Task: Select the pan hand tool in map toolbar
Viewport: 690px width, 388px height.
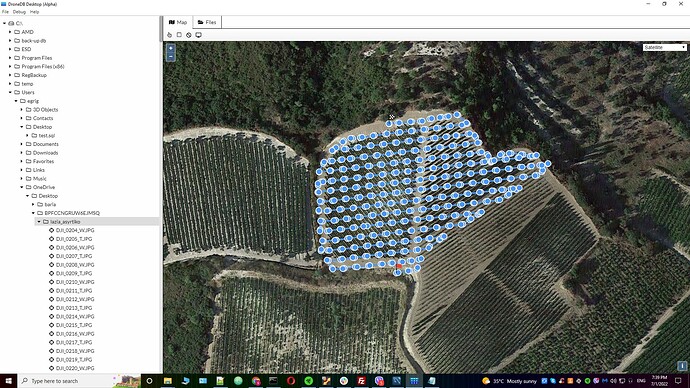Action: click(169, 35)
